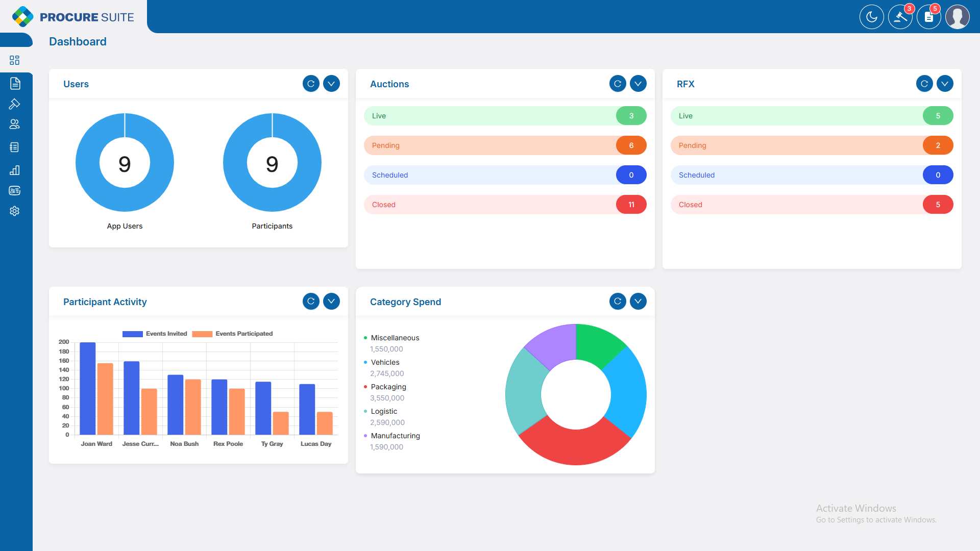Screen dimensions: 980x551
Task: Toggle Events Participated legend in chart
Action: [x=233, y=334]
